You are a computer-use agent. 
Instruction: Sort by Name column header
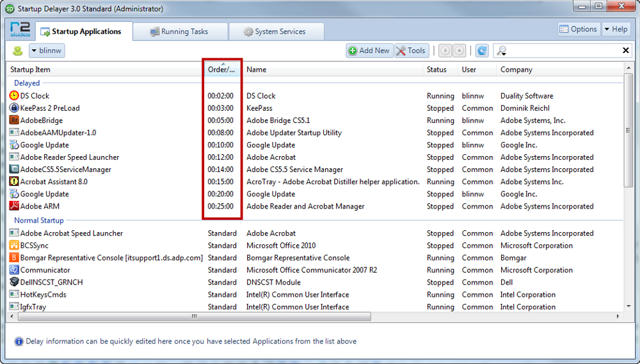332,69
